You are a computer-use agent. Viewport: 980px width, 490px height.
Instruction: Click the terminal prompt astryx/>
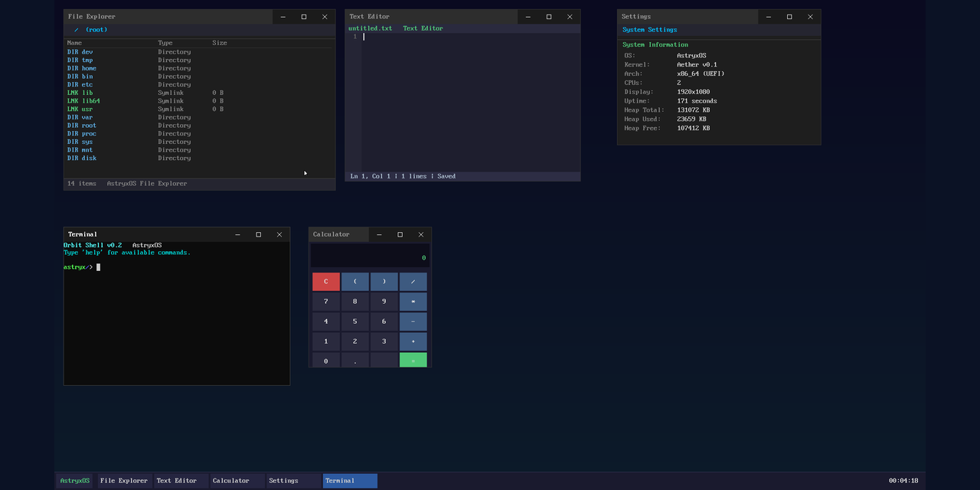pyautogui.click(x=78, y=267)
